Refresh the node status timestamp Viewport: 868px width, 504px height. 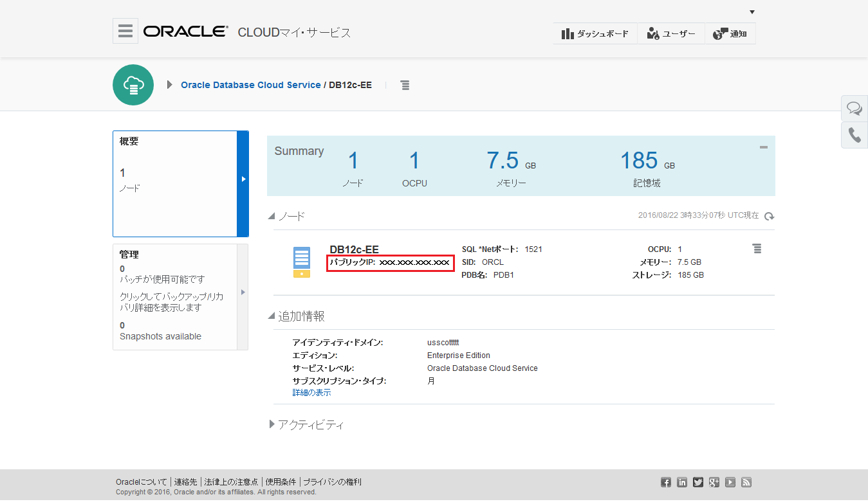(x=769, y=216)
